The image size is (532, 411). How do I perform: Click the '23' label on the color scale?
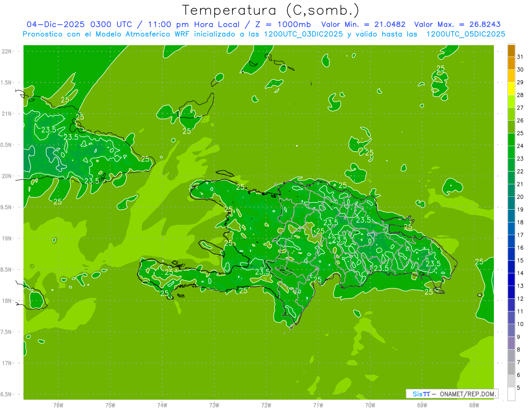coord(520,159)
